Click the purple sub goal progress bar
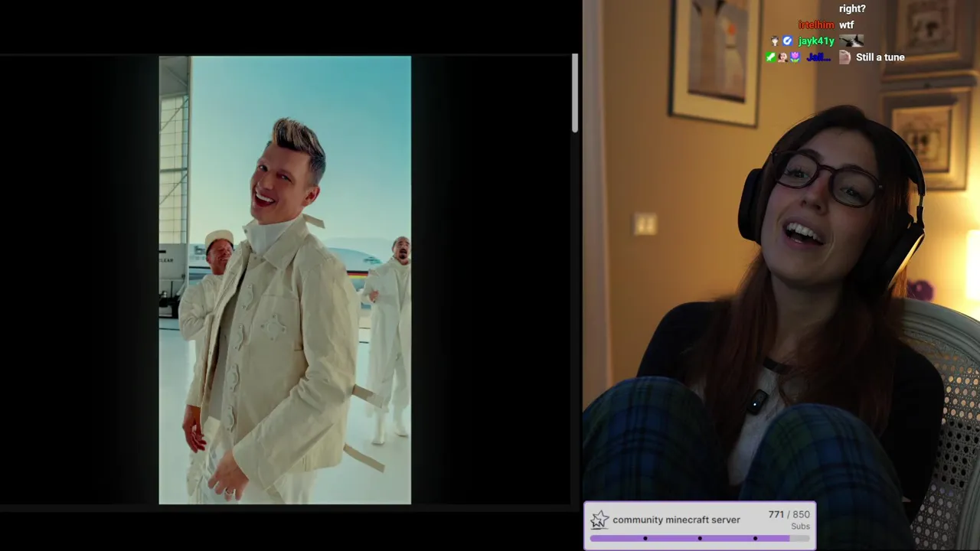980x551 pixels. tap(700, 539)
